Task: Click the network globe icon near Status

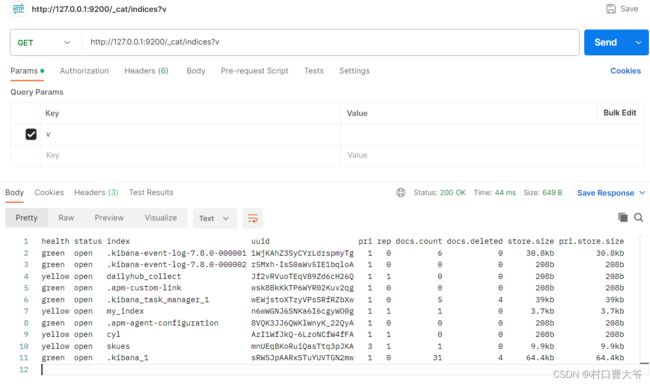Action: point(400,192)
